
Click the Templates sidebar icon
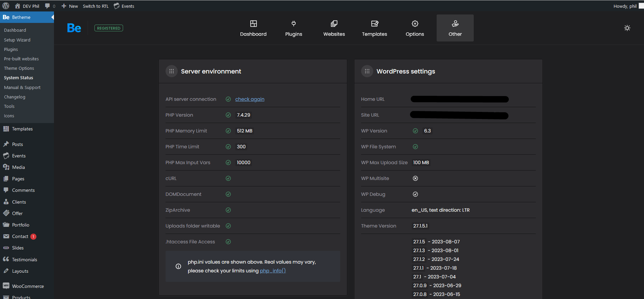6,129
